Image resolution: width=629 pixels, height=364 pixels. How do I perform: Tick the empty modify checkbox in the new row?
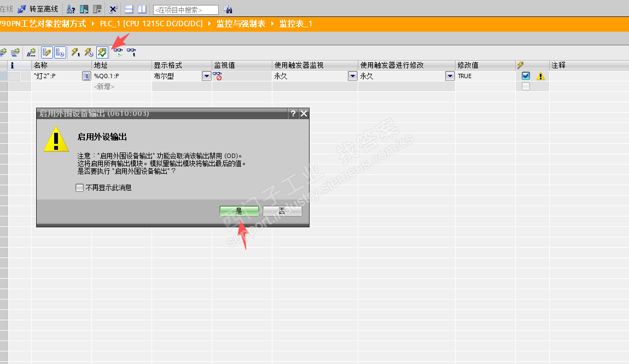pos(526,86)
